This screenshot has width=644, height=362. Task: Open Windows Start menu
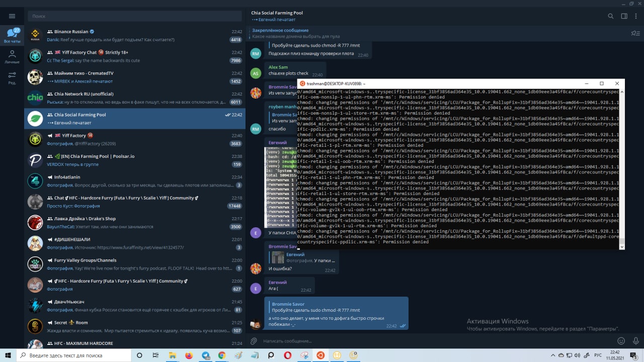9,355
